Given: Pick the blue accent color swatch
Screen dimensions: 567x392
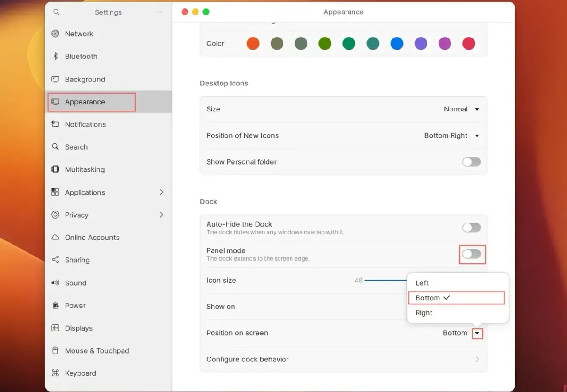Looking at the screenshot, I should pyautogui.click(x=396, y=43).
